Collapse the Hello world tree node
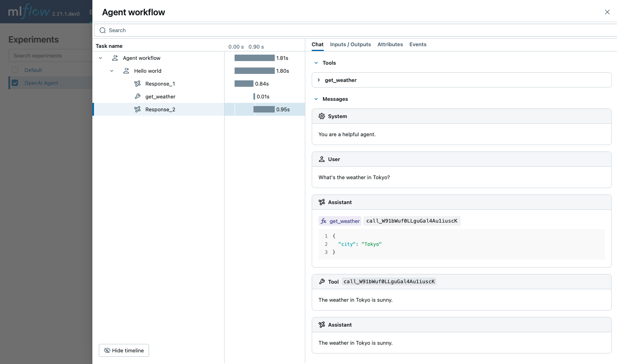The width and height of the screenshot is (617, 364). coord(112,71)
